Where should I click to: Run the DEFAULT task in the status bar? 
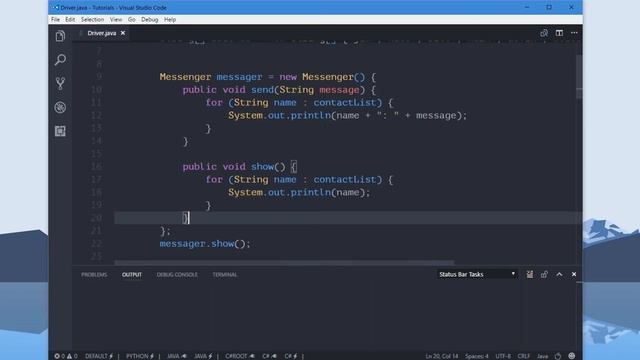tap(99, 356)
